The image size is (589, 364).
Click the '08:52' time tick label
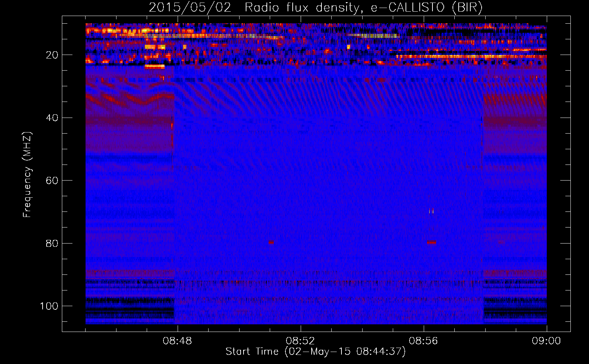pos(300,341)
